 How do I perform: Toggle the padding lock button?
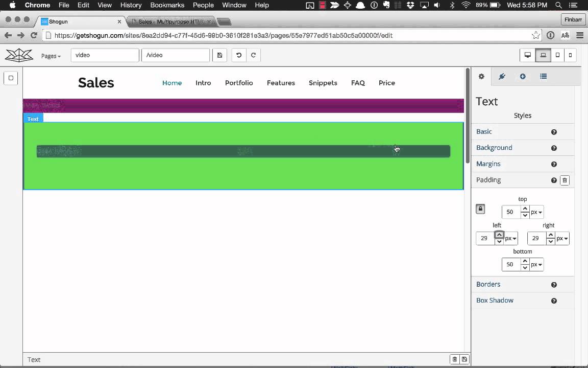480,209
